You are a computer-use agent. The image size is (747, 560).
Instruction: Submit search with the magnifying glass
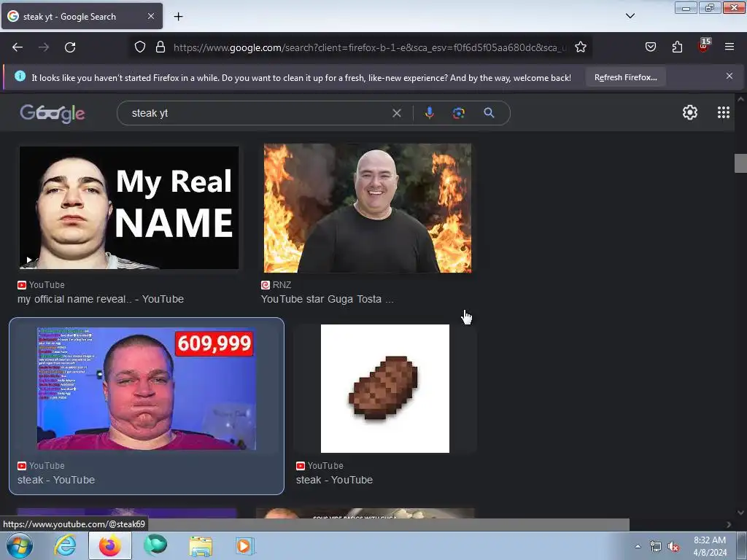(489, 113)
